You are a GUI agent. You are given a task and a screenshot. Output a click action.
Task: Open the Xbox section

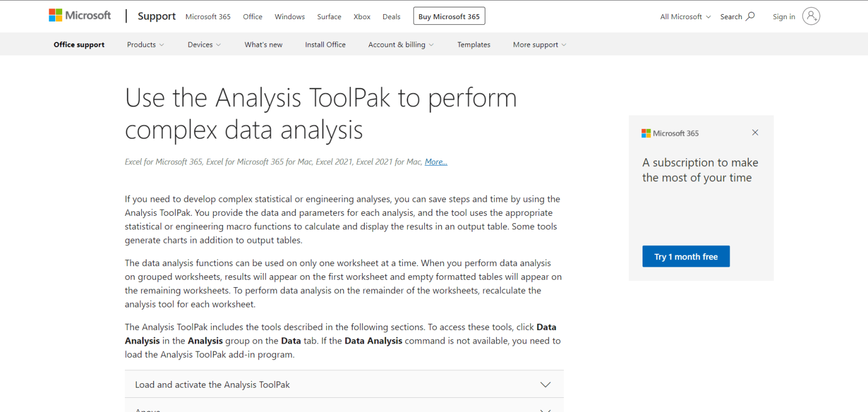(362, 16)
